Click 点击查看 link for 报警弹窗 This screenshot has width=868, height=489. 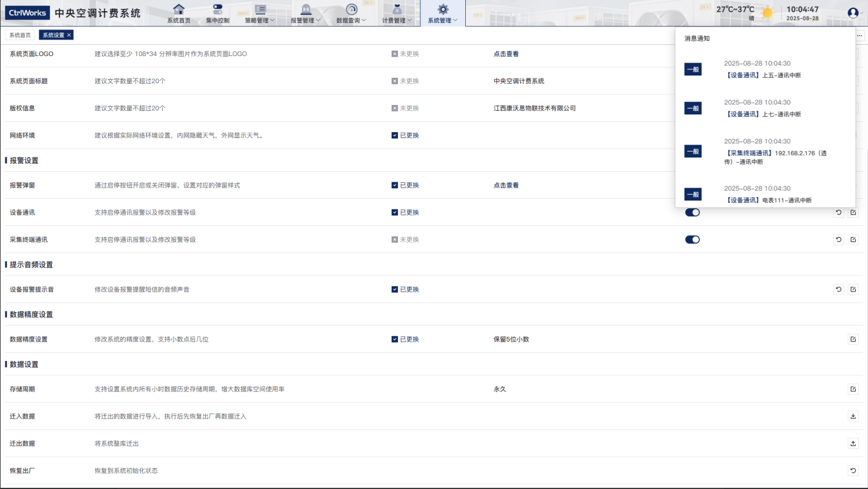[506, 185]
